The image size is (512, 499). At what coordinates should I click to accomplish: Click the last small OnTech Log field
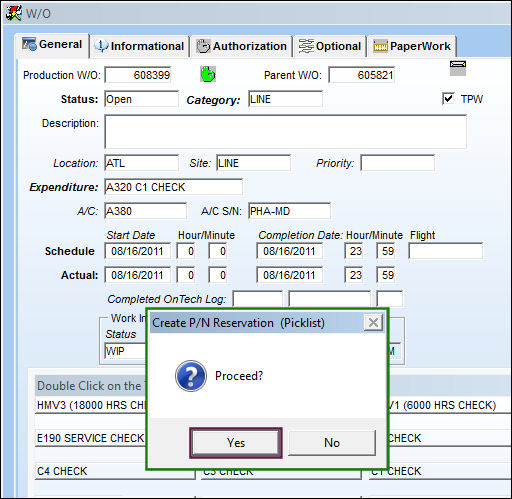coord(389,299)
